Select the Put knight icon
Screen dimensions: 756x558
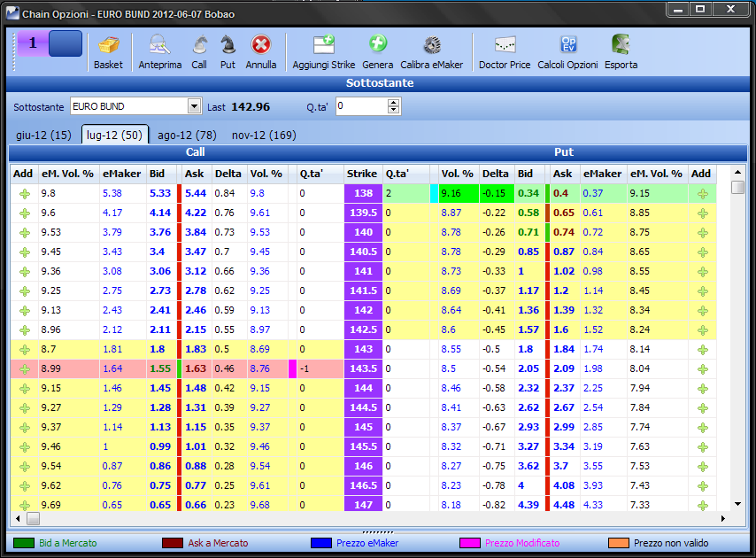pos(228,45)
